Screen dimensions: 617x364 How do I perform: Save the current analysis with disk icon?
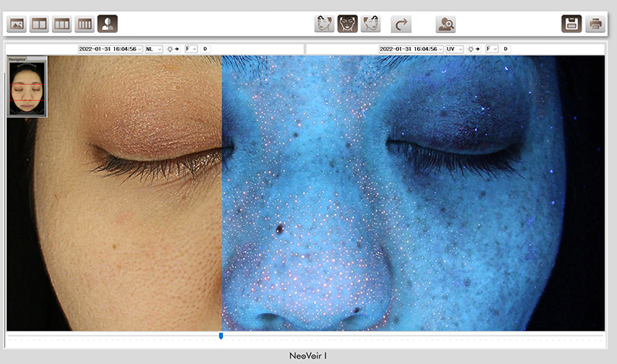coord(571,24)
